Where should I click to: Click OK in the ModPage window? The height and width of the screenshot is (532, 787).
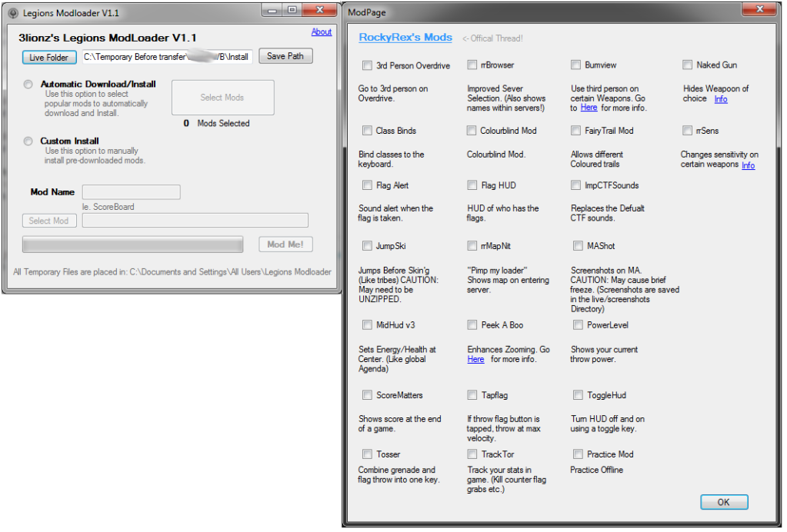724,503
